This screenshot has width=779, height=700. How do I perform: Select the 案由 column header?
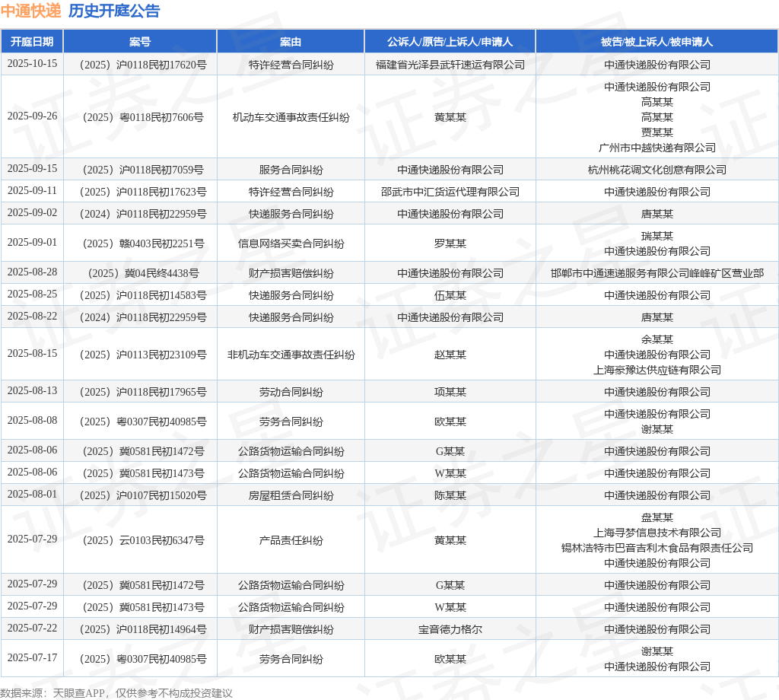pos(291,42)
